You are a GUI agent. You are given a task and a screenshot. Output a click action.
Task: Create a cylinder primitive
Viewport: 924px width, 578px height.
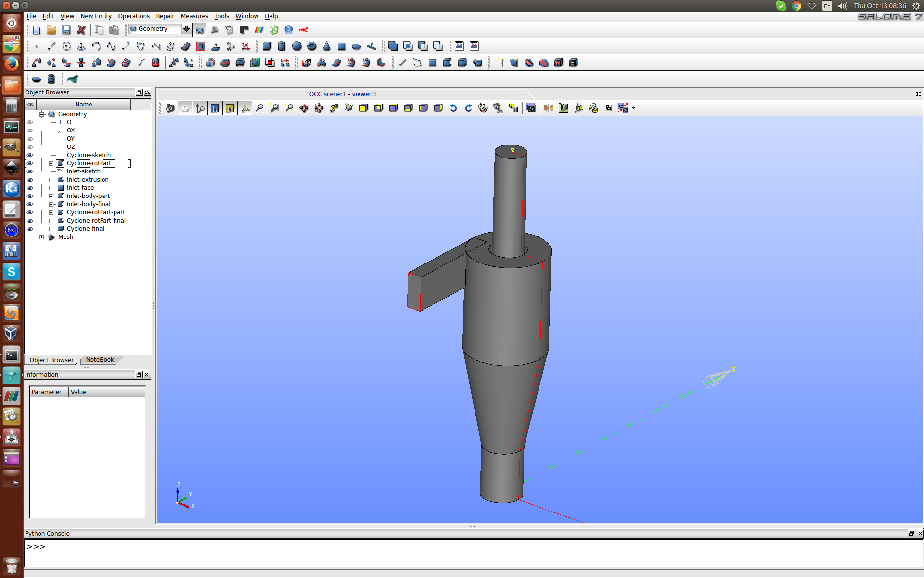(282, 46)
